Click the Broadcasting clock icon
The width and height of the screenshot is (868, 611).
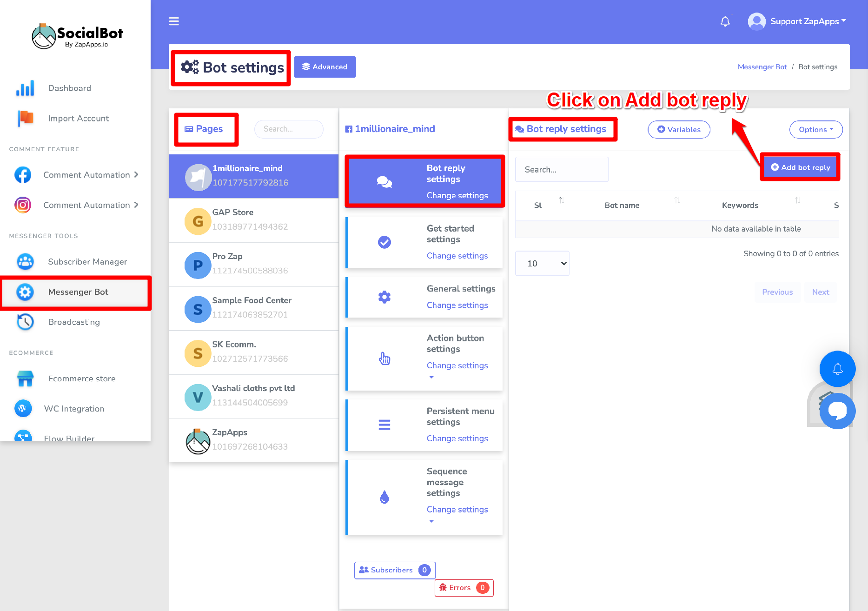click(25, 322)
